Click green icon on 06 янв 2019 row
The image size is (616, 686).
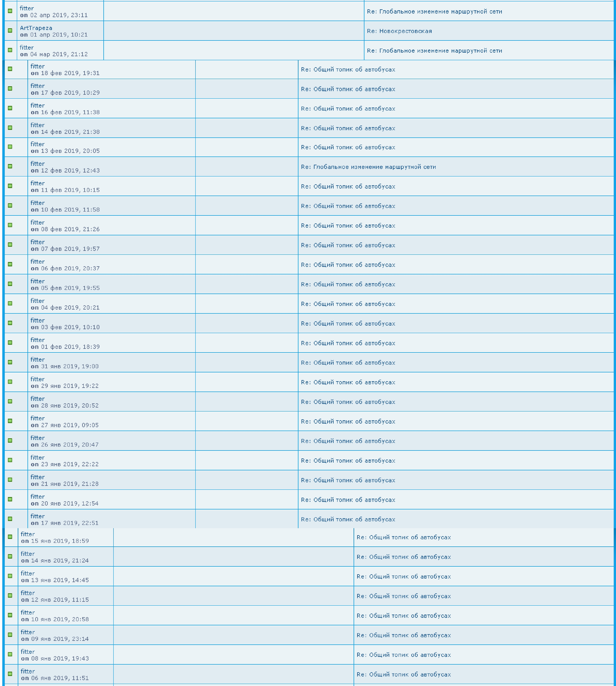[x=10, y=674]
